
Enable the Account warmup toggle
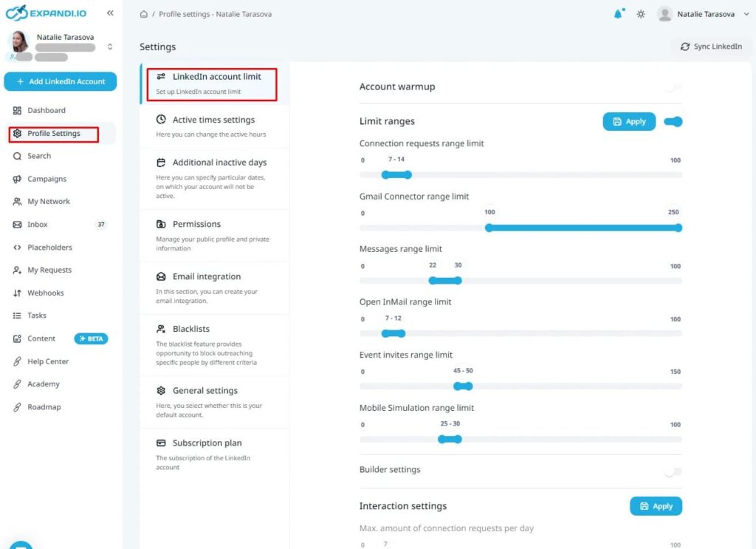point(673,87)
